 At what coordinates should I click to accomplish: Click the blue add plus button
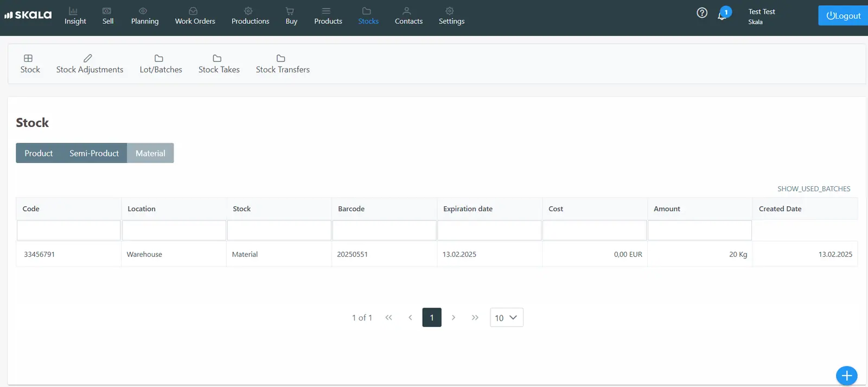[846, 376]
